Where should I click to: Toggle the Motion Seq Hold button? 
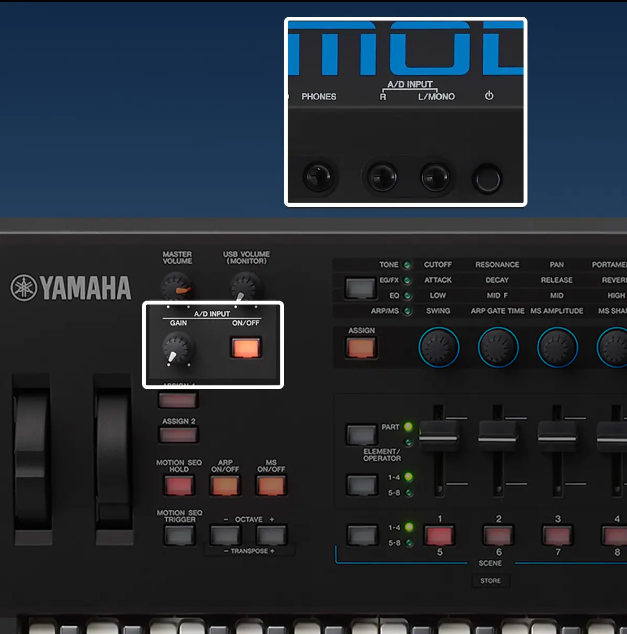[179, 485]
